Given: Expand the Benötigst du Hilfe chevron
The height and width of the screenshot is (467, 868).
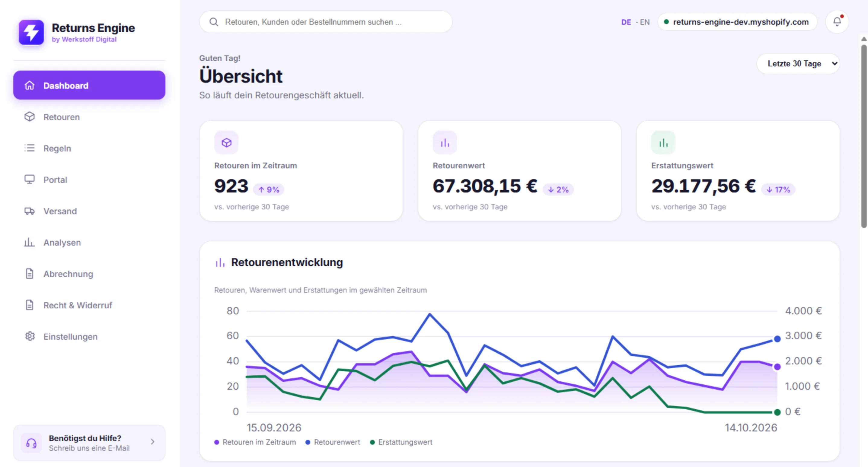Looking at the screenshot, I should tap(153, 442).
